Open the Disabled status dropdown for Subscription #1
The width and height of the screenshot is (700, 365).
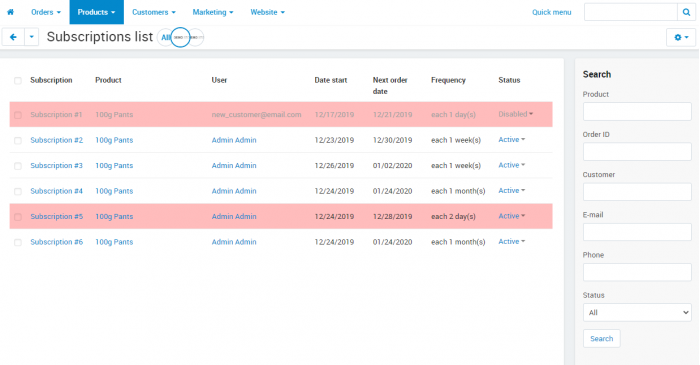pyautogui.click(x=516, y=114)
